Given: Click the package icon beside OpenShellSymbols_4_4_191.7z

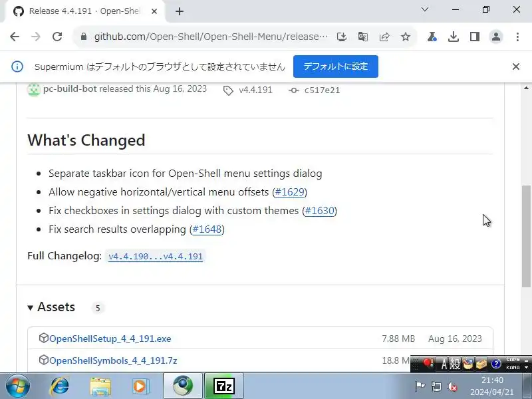Looking at the screenshot, I should (43, 360).
